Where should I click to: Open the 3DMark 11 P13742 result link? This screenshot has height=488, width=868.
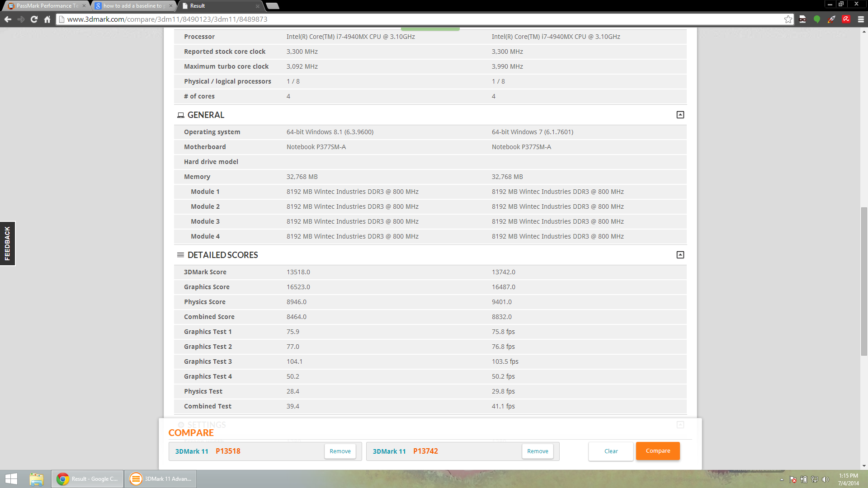tap(406, 451)
